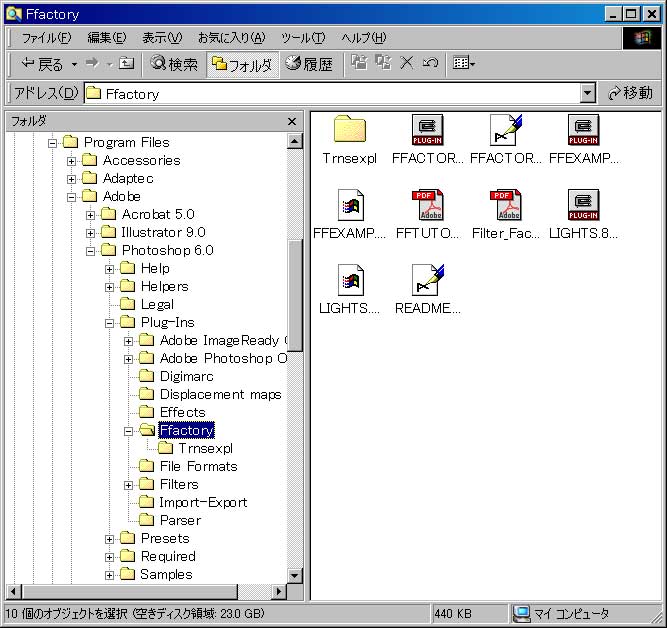Collapse the Adobe tree node
This screenshot has width=667, height=628.
(71, 197)
